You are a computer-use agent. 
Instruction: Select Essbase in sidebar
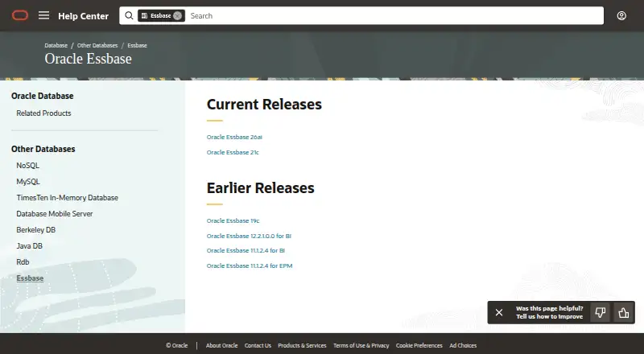click(30, 278)
